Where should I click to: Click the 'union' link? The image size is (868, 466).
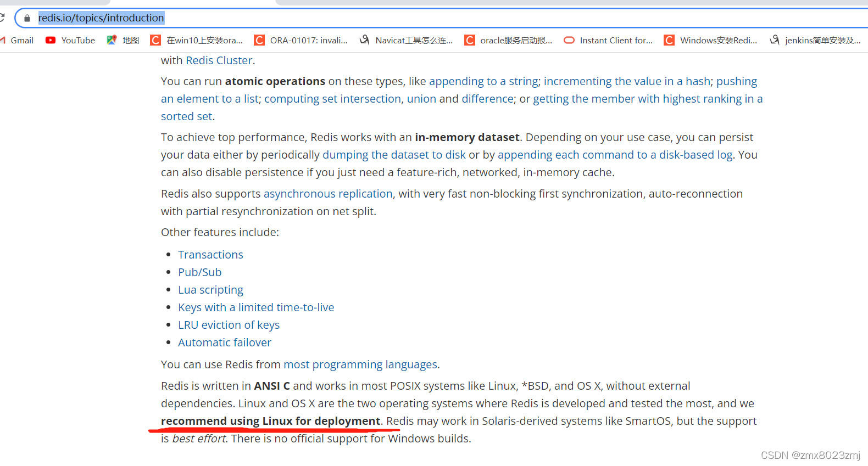point(421,99)
